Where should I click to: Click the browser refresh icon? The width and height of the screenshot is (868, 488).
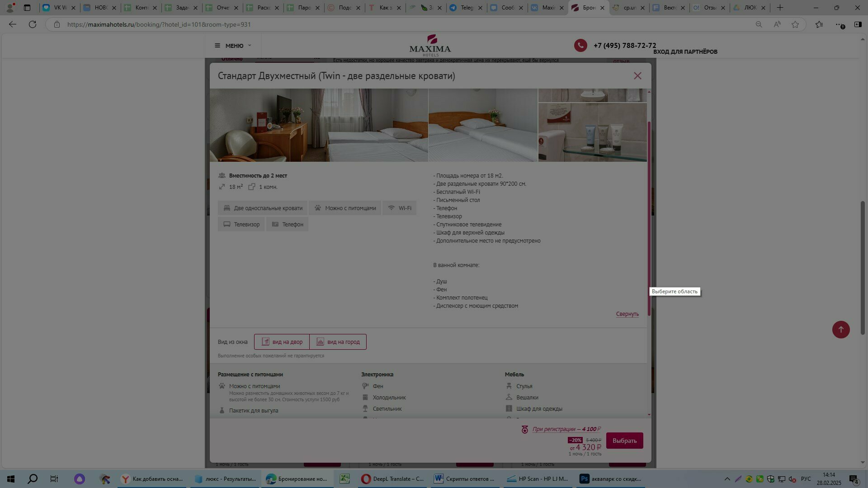click(x=33, y=24)
